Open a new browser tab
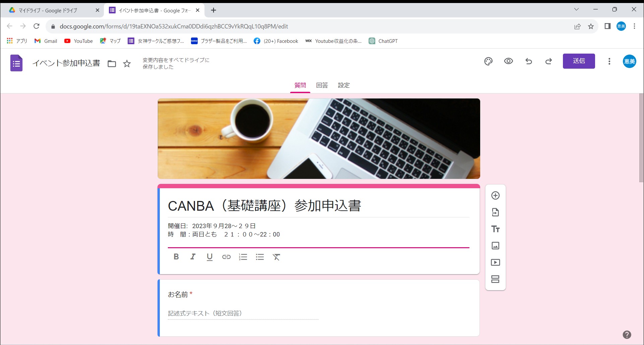Viewport: 644px width, 345px height. pos(213,10)
